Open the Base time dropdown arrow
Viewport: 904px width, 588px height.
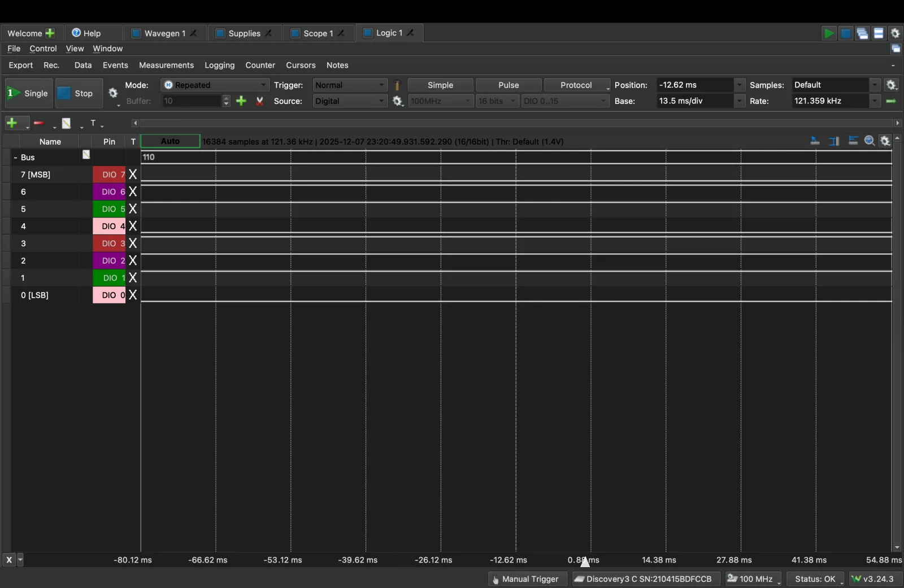pyautogui.click(x=739, y=101)
